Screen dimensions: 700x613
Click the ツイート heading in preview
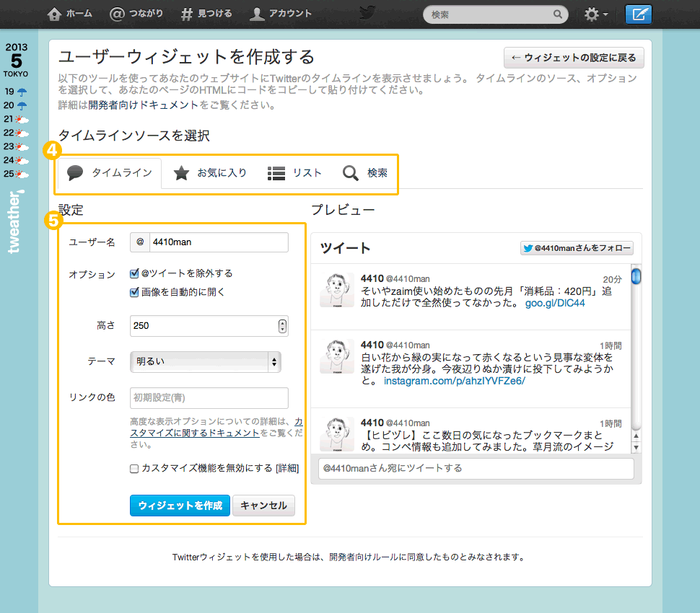coord(345,248)
